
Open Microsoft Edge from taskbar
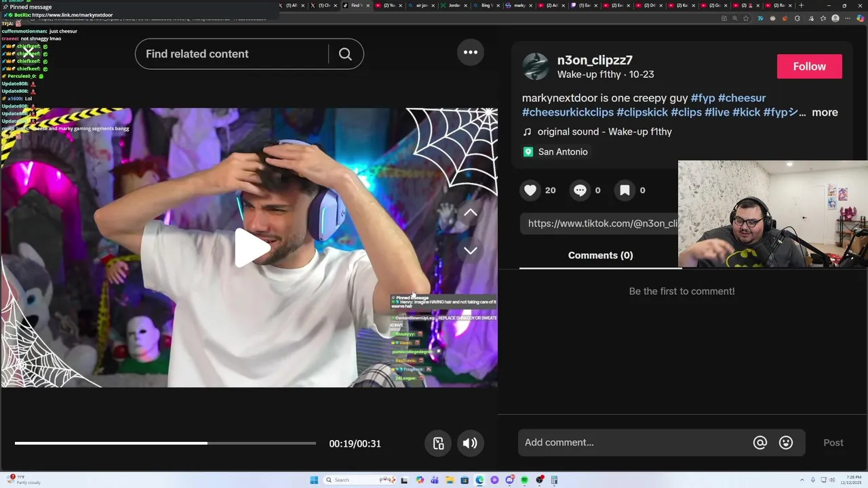(x=479, y=480)
